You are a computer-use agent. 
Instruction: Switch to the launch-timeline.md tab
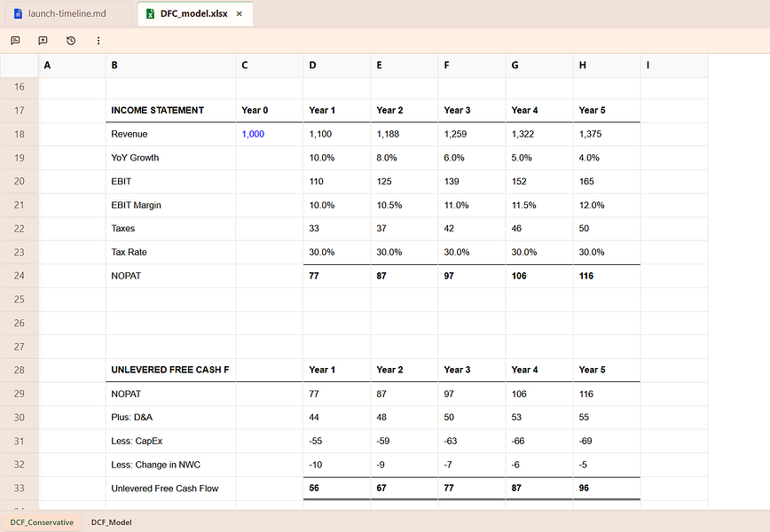[68, 13]
